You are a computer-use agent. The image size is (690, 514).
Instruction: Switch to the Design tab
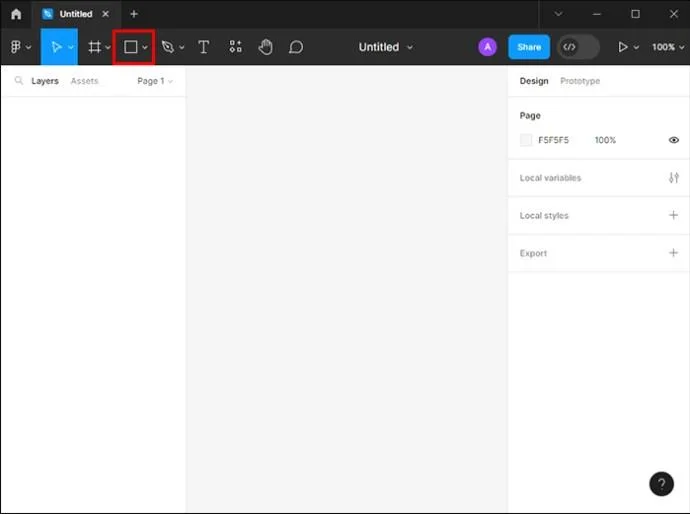click(x=534, y=81)
